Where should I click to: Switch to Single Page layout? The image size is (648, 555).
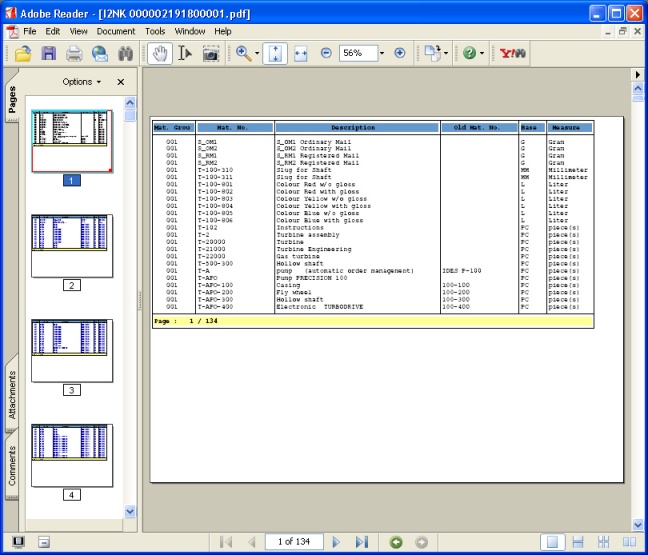point(551,542)
